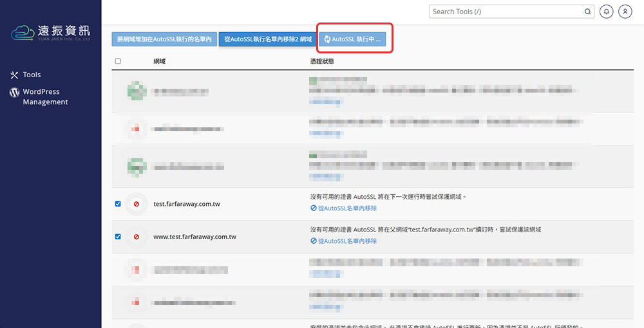Click WordPress logo icon in sidebar

point(14,92)
